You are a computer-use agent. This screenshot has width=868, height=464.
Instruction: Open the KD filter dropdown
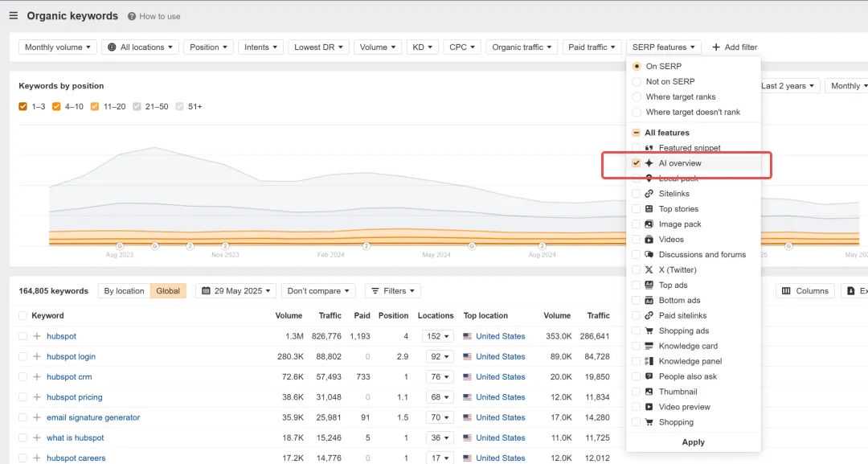point(423,47)
